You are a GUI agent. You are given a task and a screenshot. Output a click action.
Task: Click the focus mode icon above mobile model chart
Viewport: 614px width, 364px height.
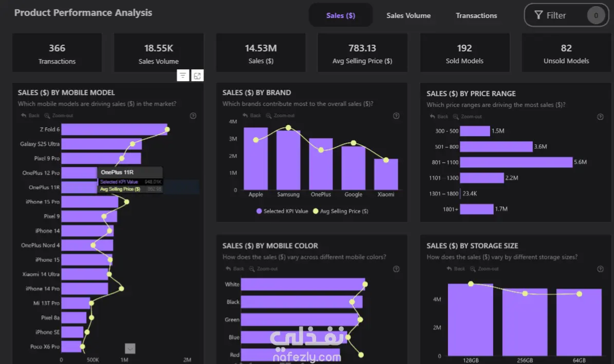pos(197,75)
